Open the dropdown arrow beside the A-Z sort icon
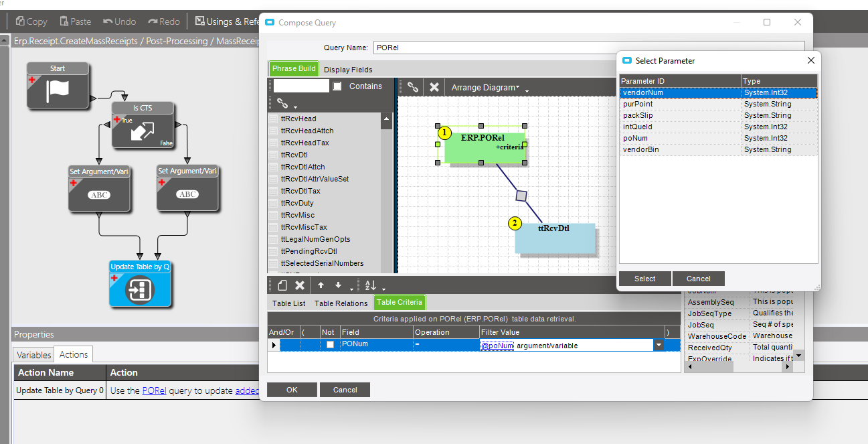Viewport: 868px width, 444px height. (x=383, y=289)
